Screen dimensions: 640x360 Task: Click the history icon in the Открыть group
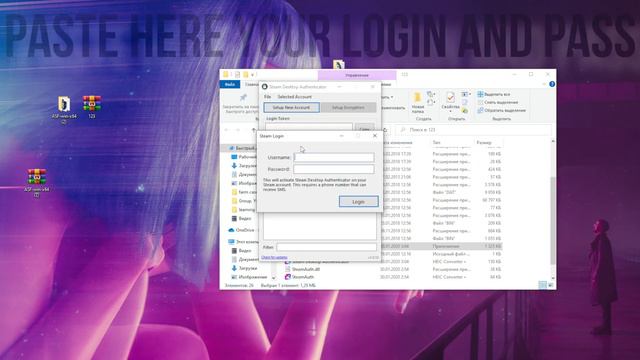[x=464, y=111]
